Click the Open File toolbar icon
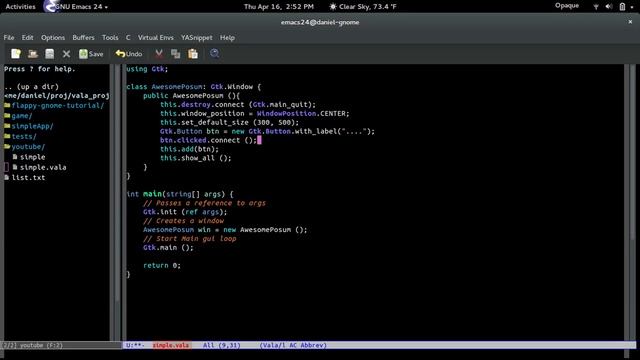640x360 pixels. (x=33, y=53)
